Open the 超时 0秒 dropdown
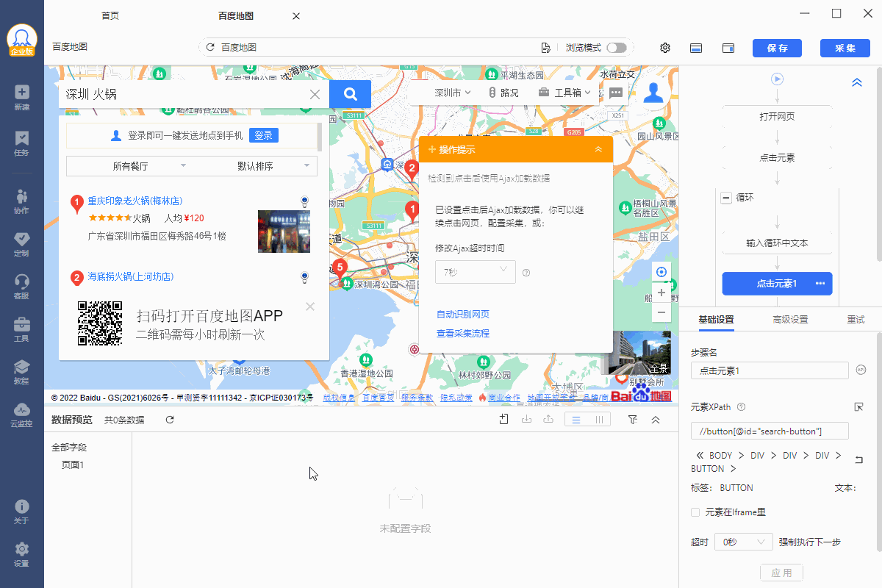 point(743,542)
